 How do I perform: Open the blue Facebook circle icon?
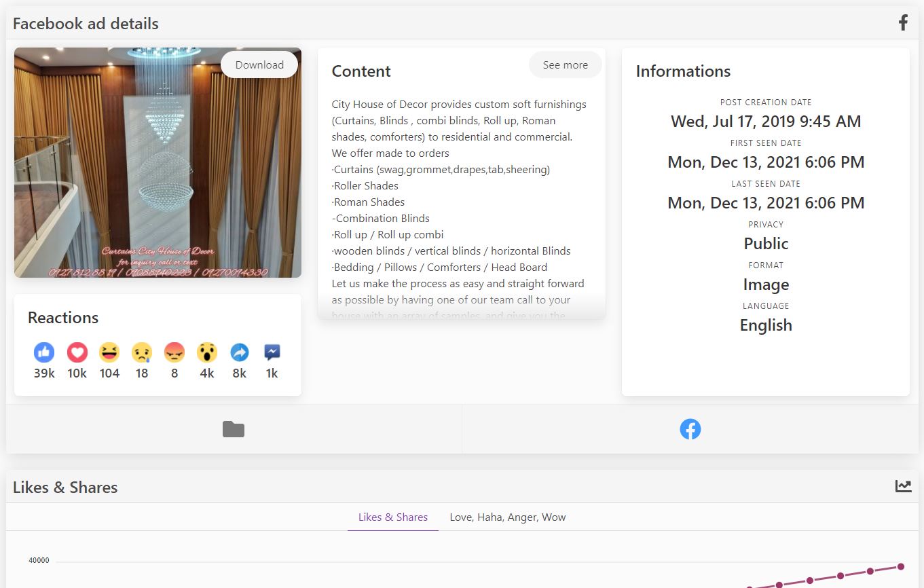tap(690, 429)
